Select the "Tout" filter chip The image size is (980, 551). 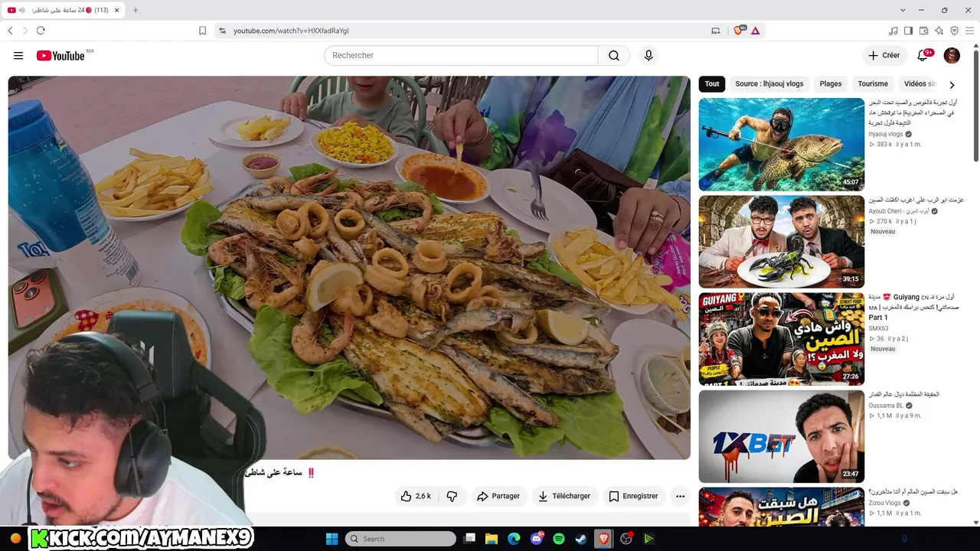pos(712,84)
